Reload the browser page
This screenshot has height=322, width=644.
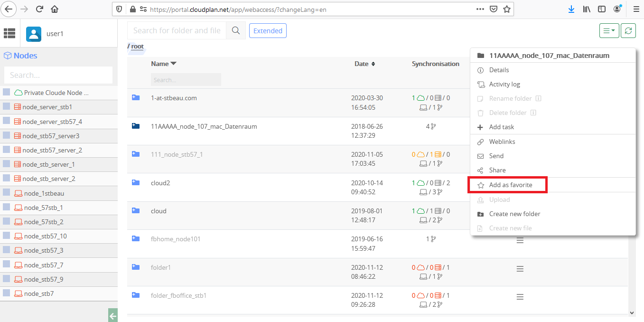[39, 9]
